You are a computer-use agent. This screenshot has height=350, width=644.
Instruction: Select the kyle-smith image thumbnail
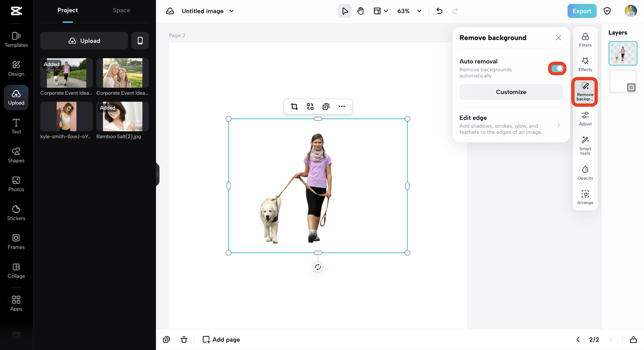tap(66, 117)
